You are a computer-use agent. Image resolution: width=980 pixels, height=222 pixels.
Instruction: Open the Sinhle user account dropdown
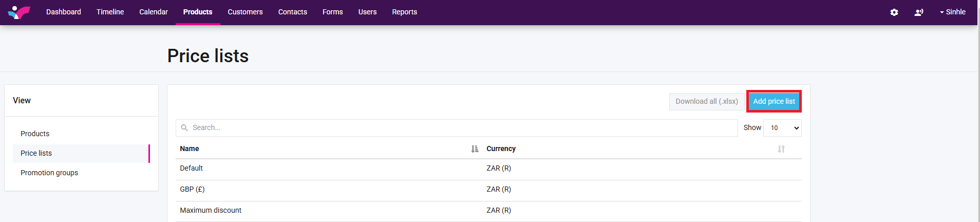953,12
